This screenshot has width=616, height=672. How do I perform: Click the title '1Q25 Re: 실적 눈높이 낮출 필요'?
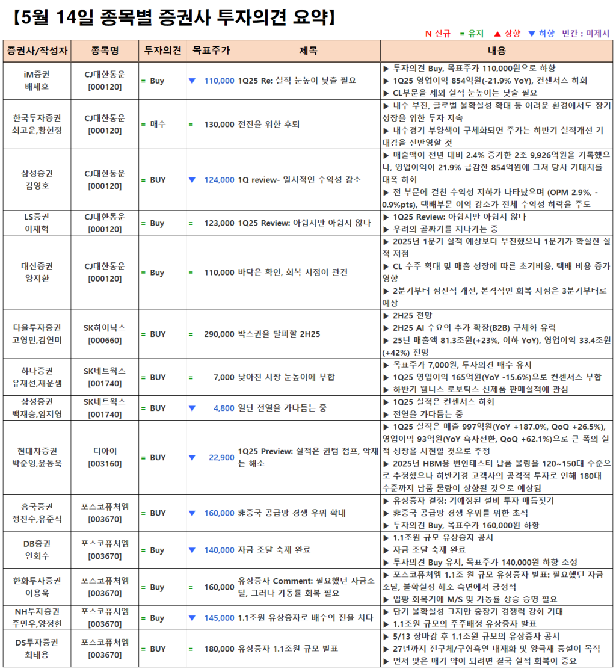(297, 81)
